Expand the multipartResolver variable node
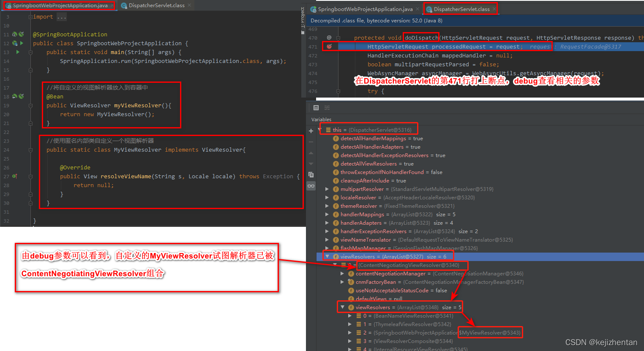Image resolution: width=644 pixels, height=351 pixels. [327, 189]
